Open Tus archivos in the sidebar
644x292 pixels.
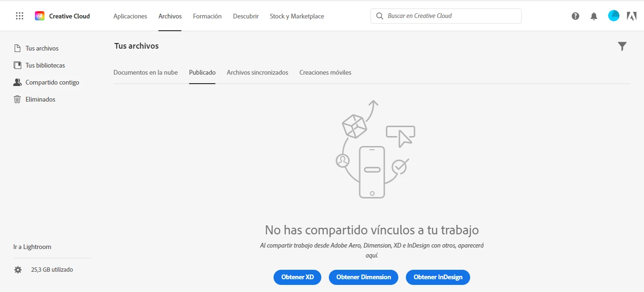42,48
